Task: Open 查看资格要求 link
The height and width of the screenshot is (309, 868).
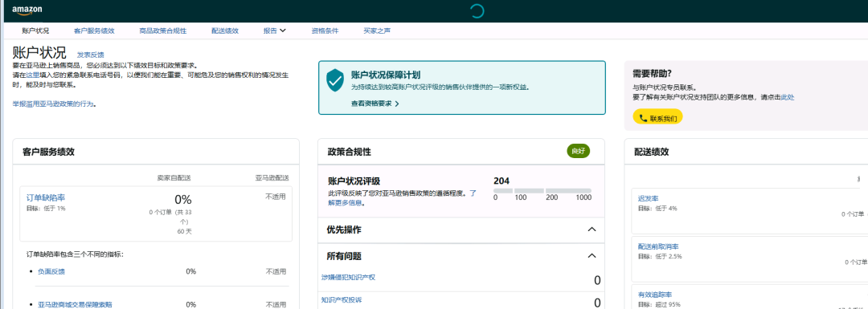Action: 375,104
